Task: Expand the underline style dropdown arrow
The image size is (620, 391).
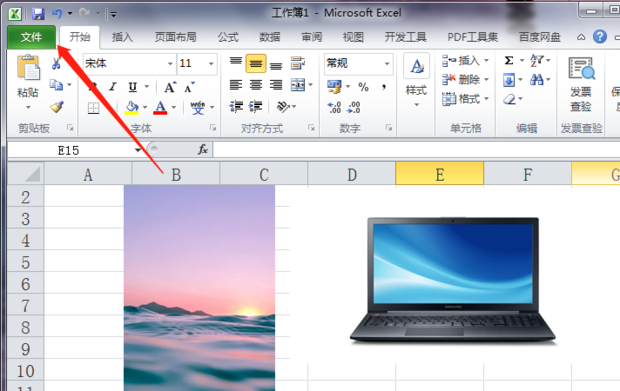Action: point(147,87)
